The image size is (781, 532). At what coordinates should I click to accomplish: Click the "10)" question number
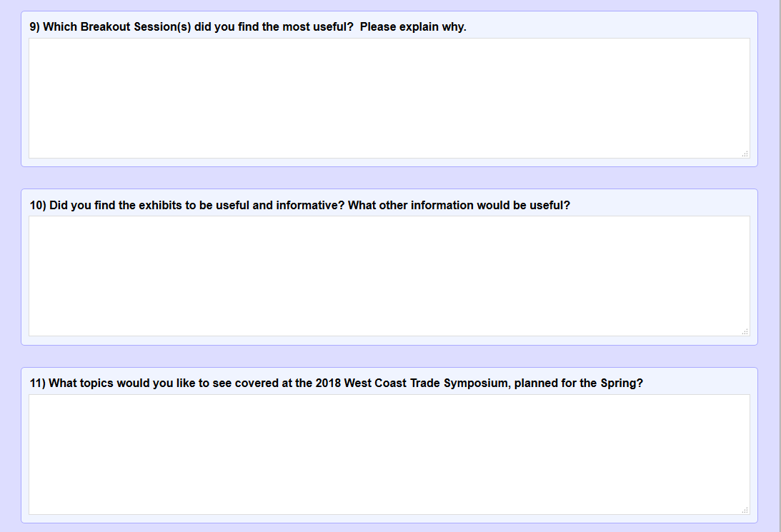click(x=38, y=206)
